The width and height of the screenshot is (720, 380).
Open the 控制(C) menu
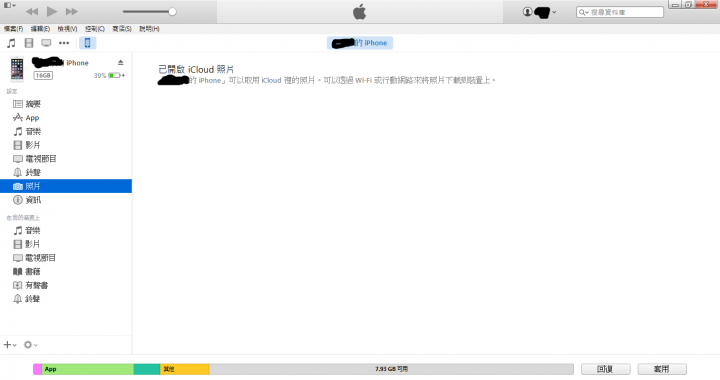(95, 28)
